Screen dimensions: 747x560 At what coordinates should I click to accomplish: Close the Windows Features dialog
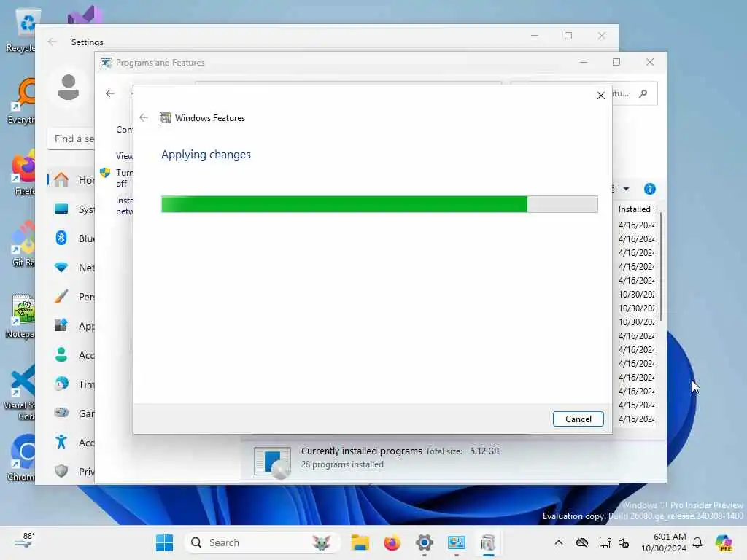point(601,96)
